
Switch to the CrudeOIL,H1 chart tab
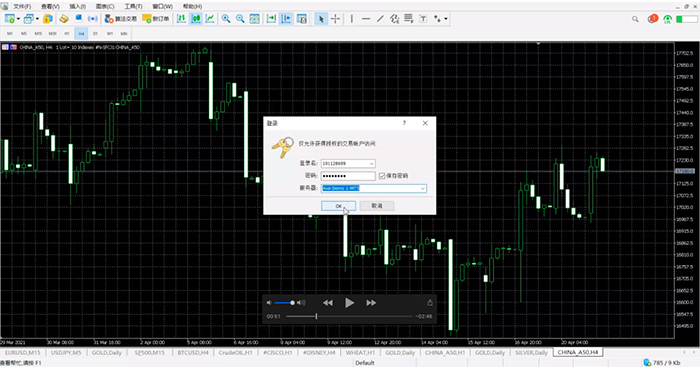pos(235,353)
